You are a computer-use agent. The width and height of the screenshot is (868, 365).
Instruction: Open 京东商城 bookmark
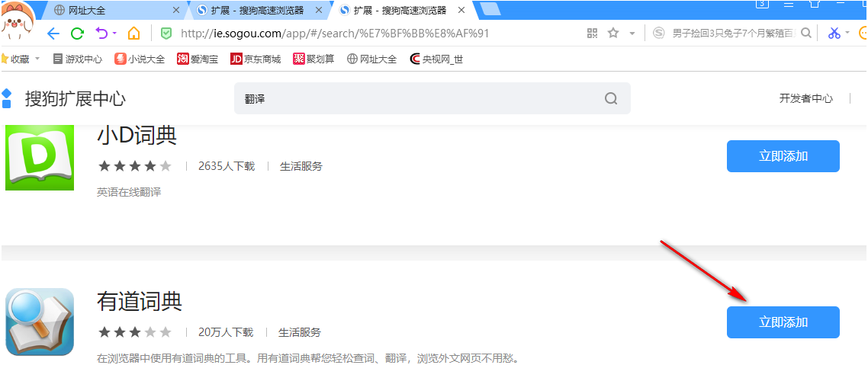256,59
